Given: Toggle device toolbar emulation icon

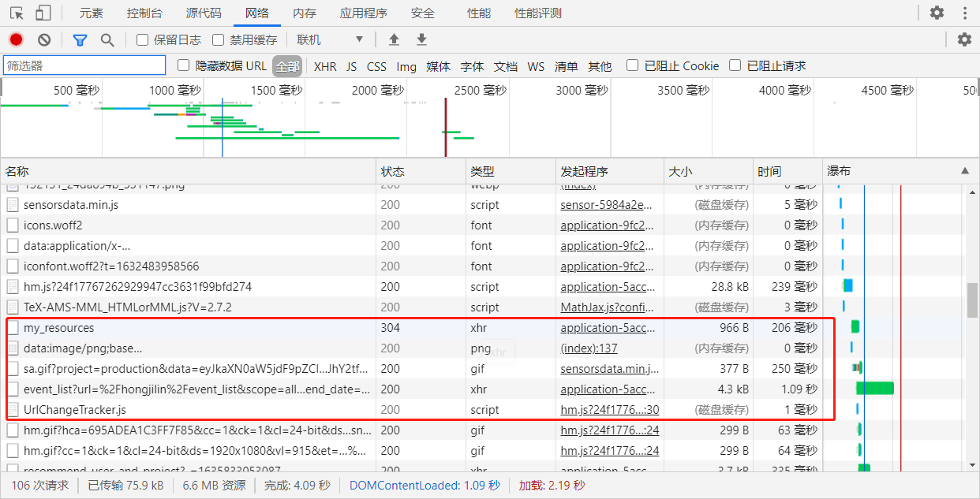Looking at the screenshot, I should tap(43, 13).
